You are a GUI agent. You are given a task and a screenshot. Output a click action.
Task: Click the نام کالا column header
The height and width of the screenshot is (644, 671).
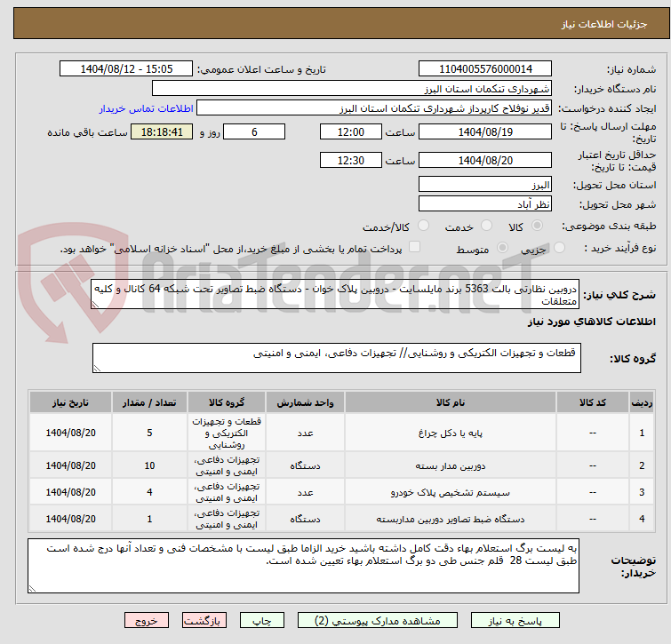pos(451,402)
